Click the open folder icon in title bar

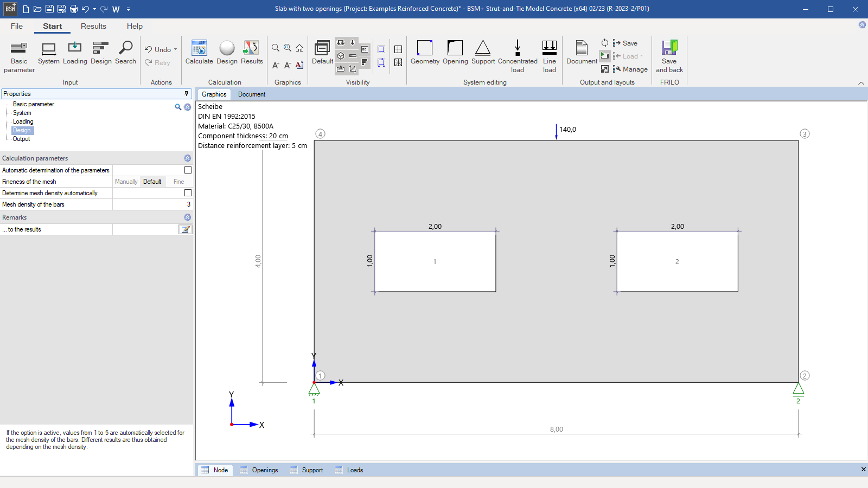point(37,9)
